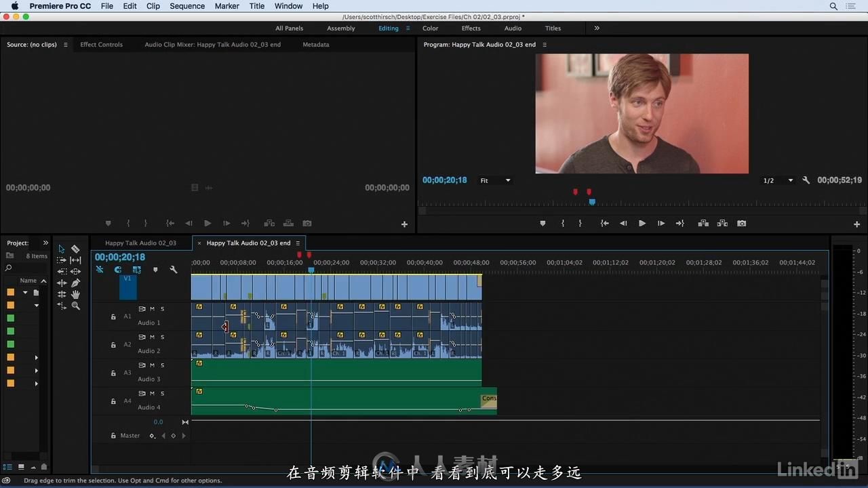Open the Window menu
Image resolution: width=868 pixels, height=488 pixels.
click(x=288, y=6)
